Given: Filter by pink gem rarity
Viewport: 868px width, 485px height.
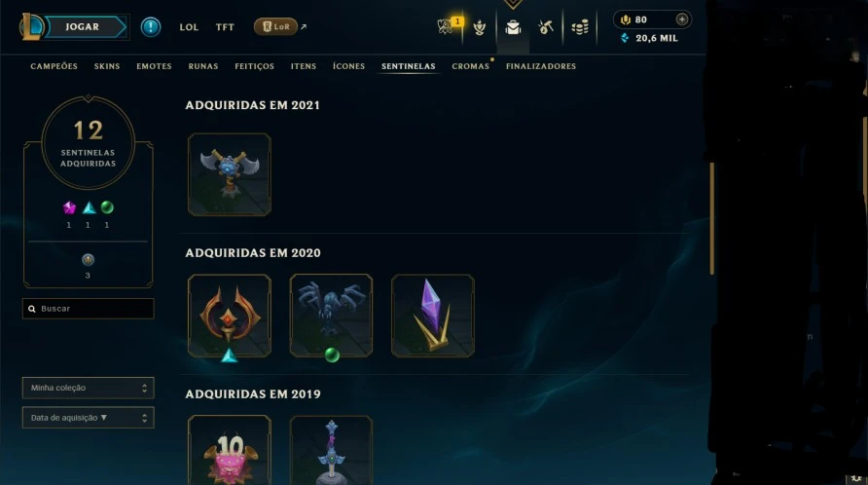Looking at the screenshot, I should 69,207.
